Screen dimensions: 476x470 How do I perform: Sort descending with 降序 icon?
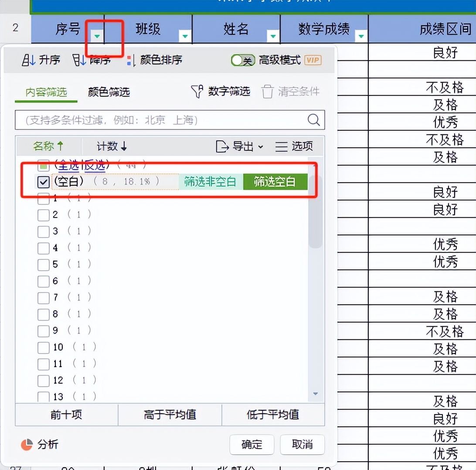(x=79, y=60)
